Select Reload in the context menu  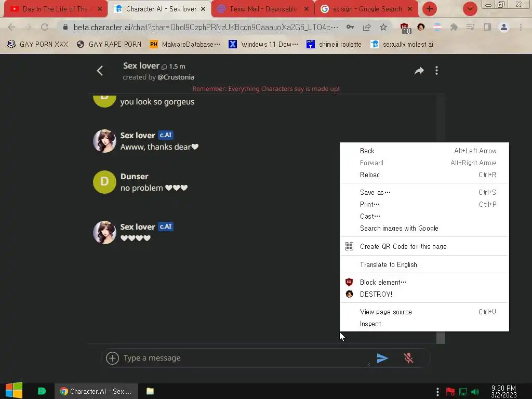[424, 175]
